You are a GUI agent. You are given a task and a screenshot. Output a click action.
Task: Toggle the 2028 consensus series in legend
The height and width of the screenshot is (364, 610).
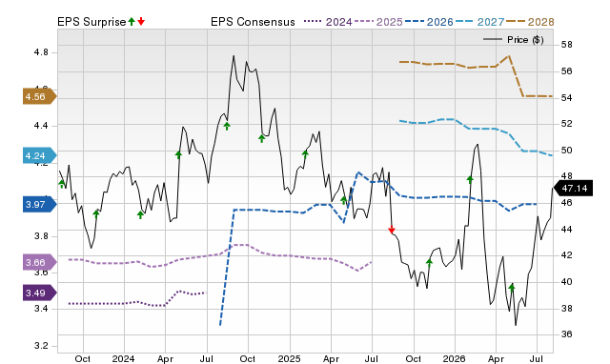pyautogui.click(x=530, y=22)
